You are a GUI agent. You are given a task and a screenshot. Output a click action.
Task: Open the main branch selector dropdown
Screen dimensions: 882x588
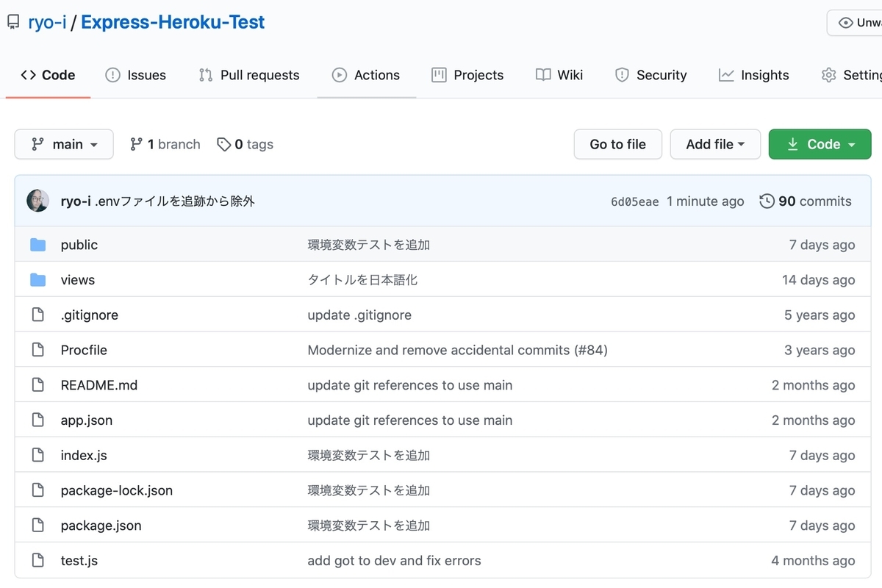tap(64, 144)
